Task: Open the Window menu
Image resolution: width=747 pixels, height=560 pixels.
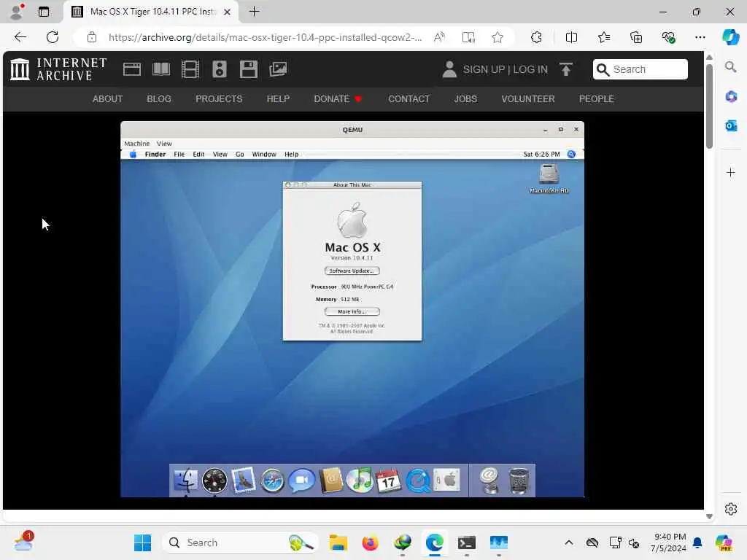Action: pos(264,155)
